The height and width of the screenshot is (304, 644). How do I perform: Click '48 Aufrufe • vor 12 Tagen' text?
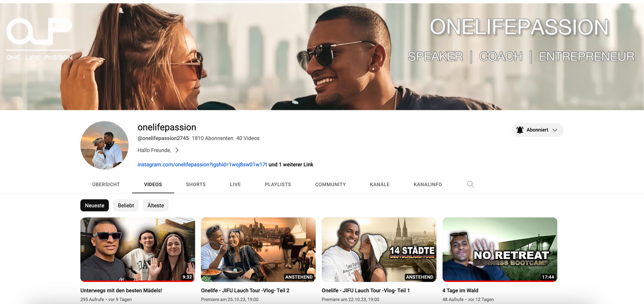pyautogui.click(x=468, y=300)
